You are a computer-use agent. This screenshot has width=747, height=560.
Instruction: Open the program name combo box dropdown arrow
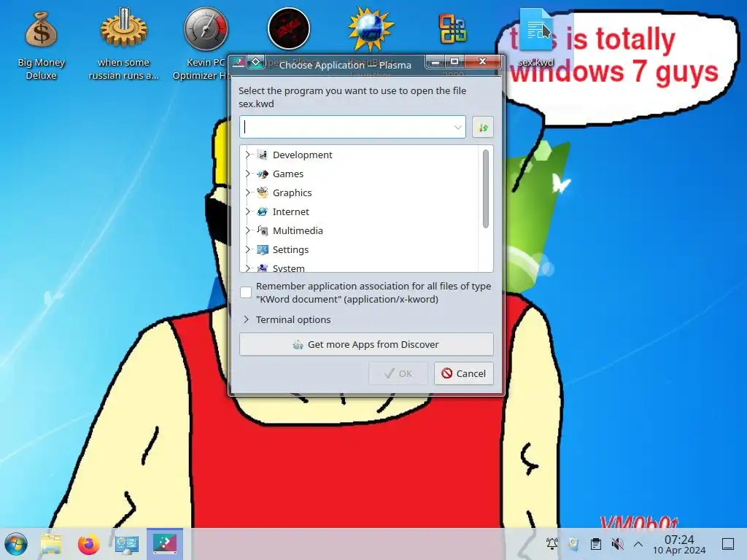point(457,127)
